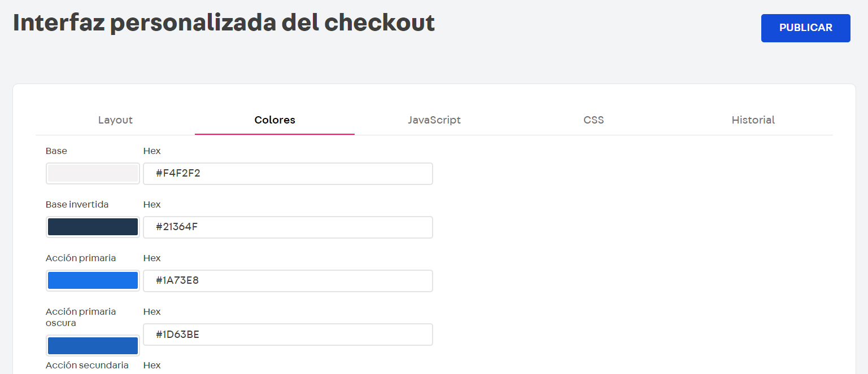Open the Historial tab
868x374 pixels.
(753, 120)
